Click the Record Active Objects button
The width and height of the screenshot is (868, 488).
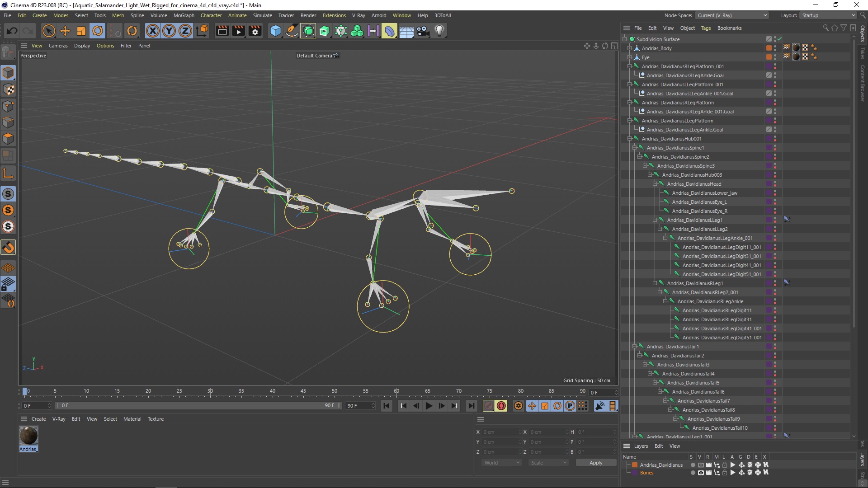(488, 406)
